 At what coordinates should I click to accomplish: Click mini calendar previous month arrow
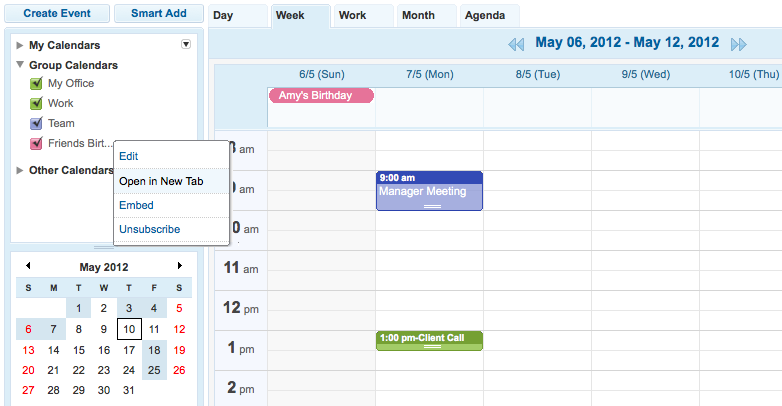28,266
